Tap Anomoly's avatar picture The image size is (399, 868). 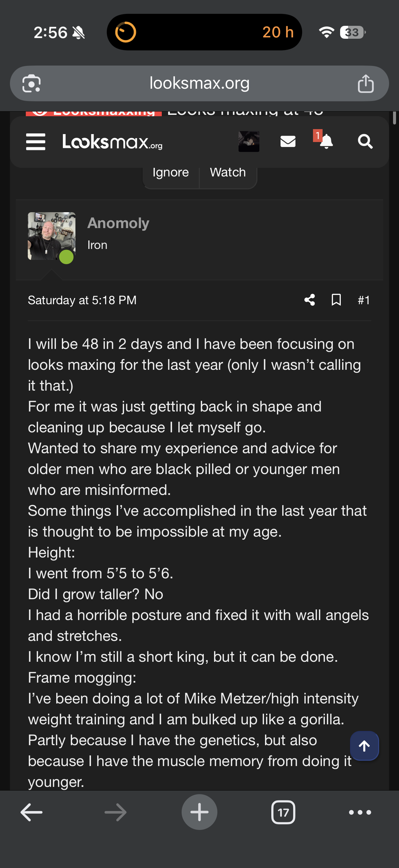(51, 236)
